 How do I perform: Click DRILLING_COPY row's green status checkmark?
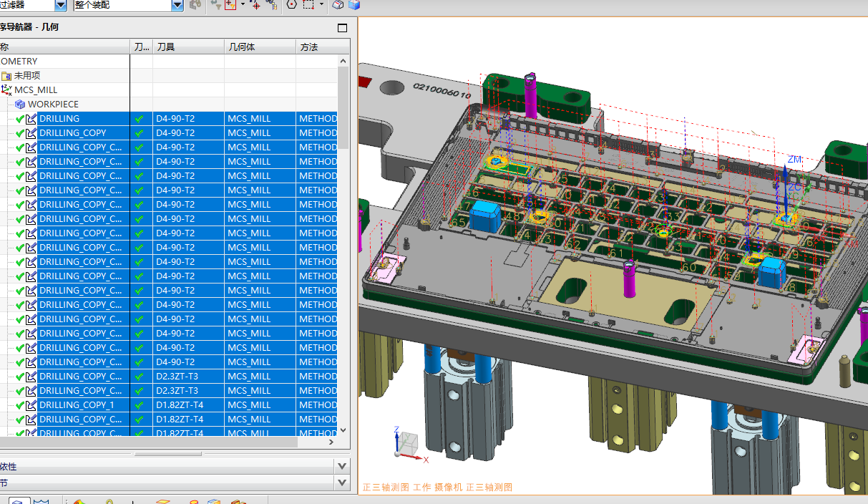tap(20, 133)
